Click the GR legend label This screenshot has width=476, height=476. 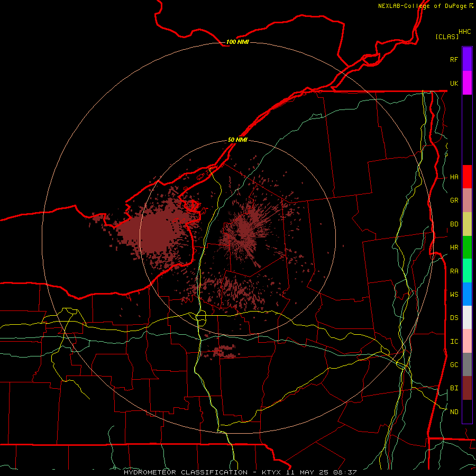point(454,200)
